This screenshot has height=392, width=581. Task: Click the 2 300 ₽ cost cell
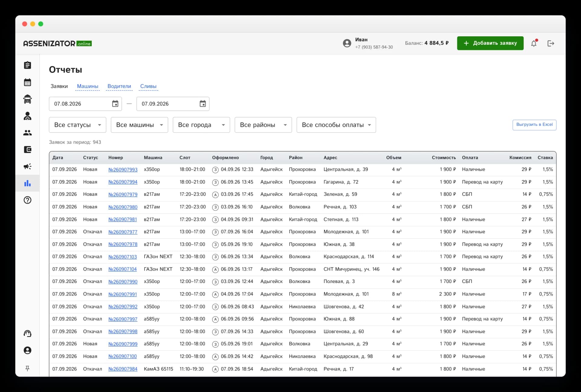coord(447,294)
